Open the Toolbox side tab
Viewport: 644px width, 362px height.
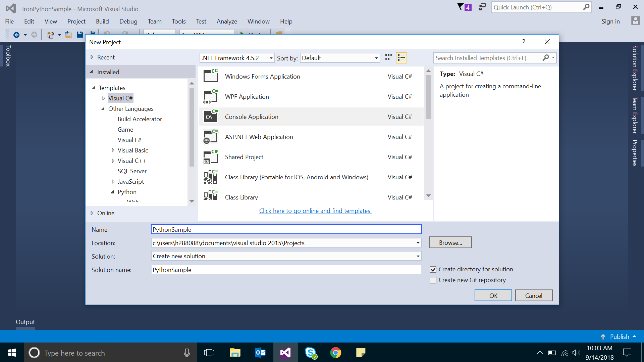8,56
